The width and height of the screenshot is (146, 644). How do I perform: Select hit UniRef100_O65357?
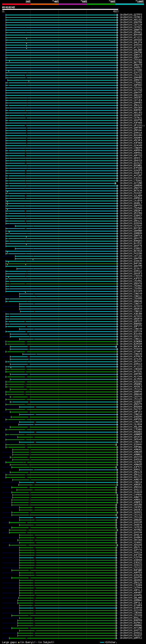click(x=131, y=98)
